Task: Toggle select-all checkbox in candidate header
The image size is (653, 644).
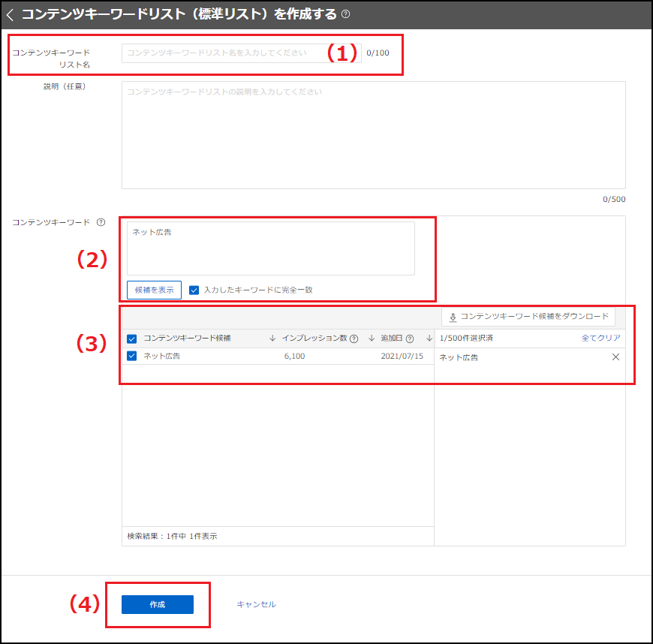Action: click(x=132, y=339)
